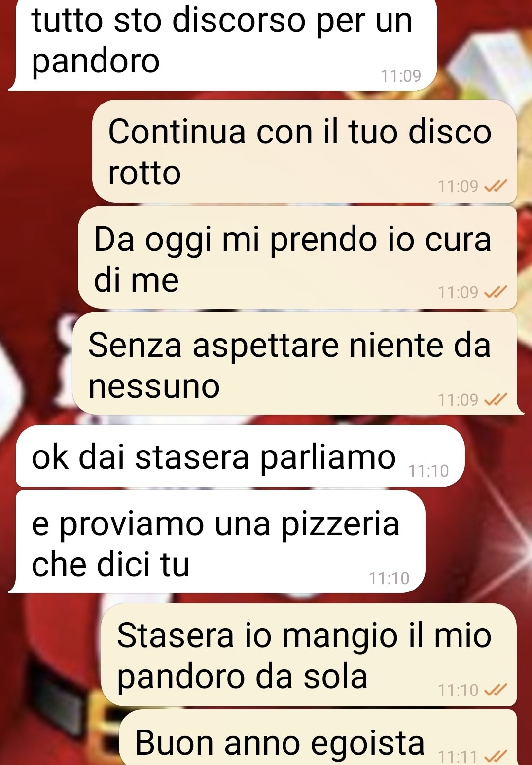Tap the 11:09 timestamp on the 'disco rotto' message
This screenshot has height=765, width=532.
(x=458, y=186)
